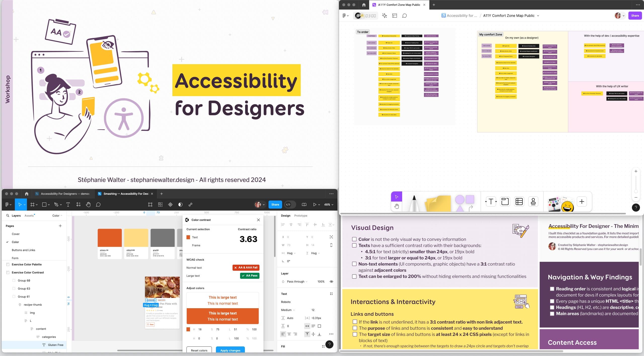Select the text tool in Figma toolbar
The width and height of the screenshot is (644, 356).
pos(68,204)
